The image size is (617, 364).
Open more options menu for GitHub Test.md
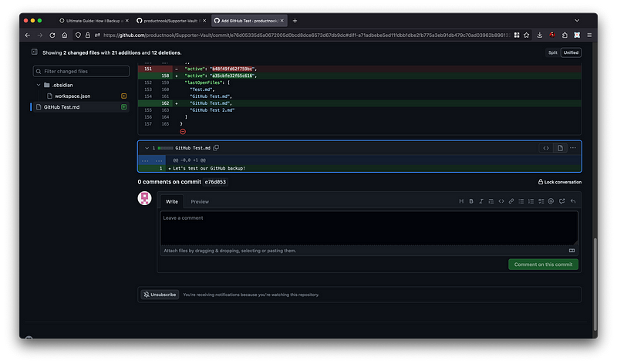573,147
